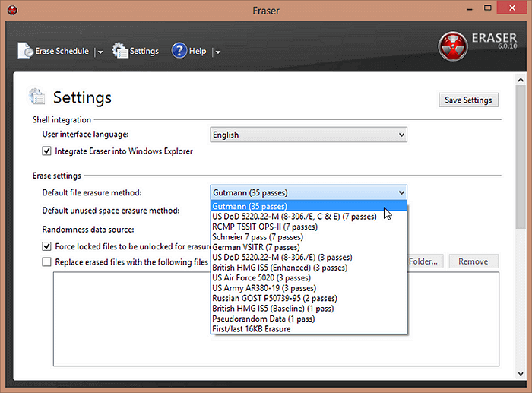This screenshot has height=393, width=532.
Task: Select Gutmann (35 passes) in the list
Action: pyautogui.click(x=309, y=206)
